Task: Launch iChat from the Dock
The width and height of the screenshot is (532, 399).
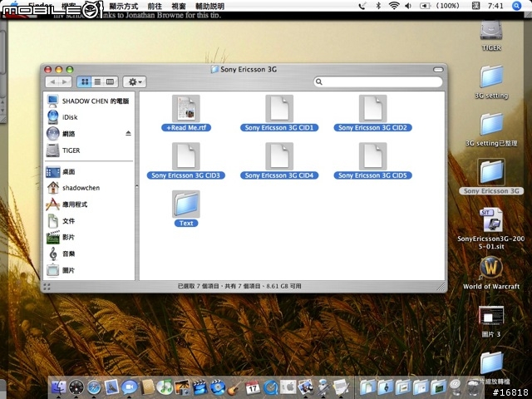Action: [130, 387]
